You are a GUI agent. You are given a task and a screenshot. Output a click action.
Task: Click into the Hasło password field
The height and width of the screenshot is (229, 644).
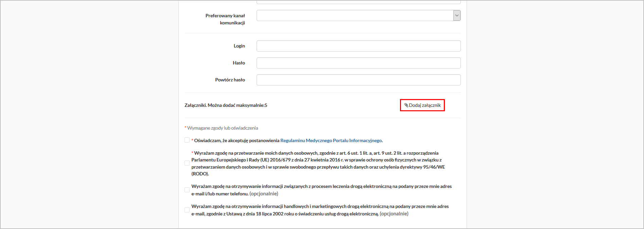click(x=358, y=63)
